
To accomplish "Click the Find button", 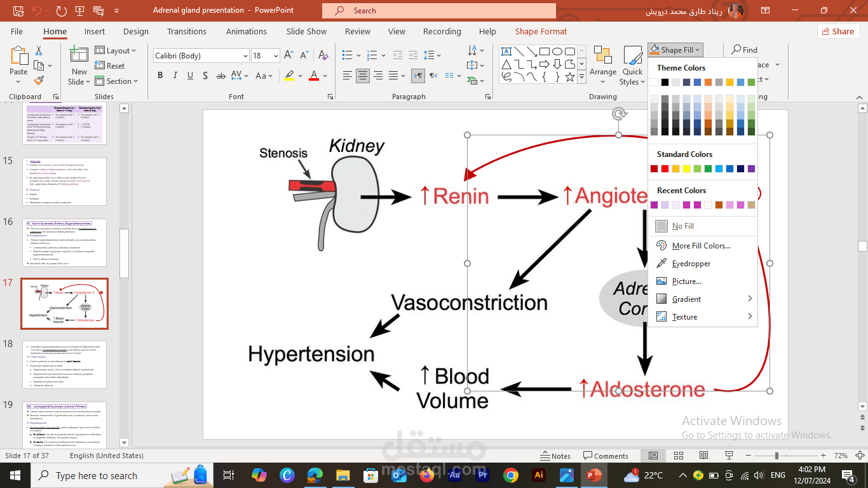I will (x=745, y=50).
